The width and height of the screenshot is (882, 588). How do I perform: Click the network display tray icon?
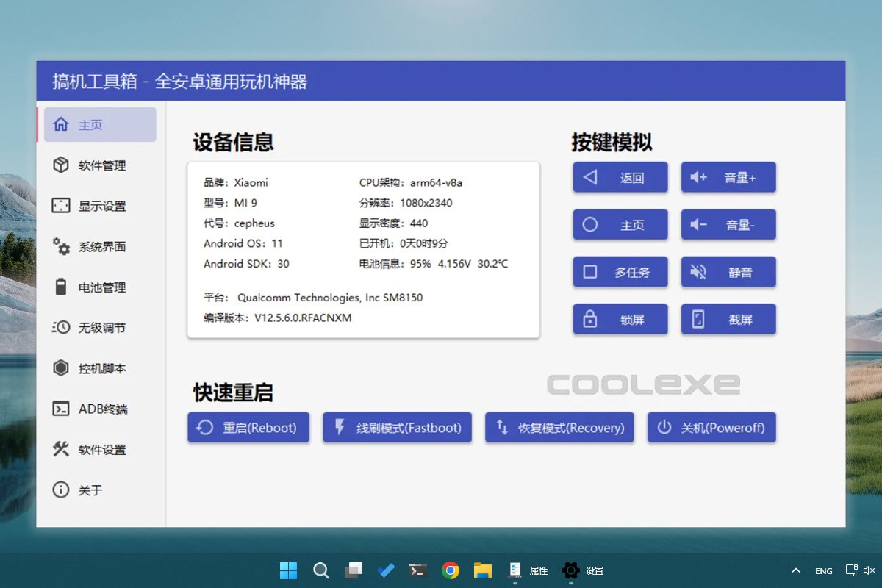(x=852, y=570)
